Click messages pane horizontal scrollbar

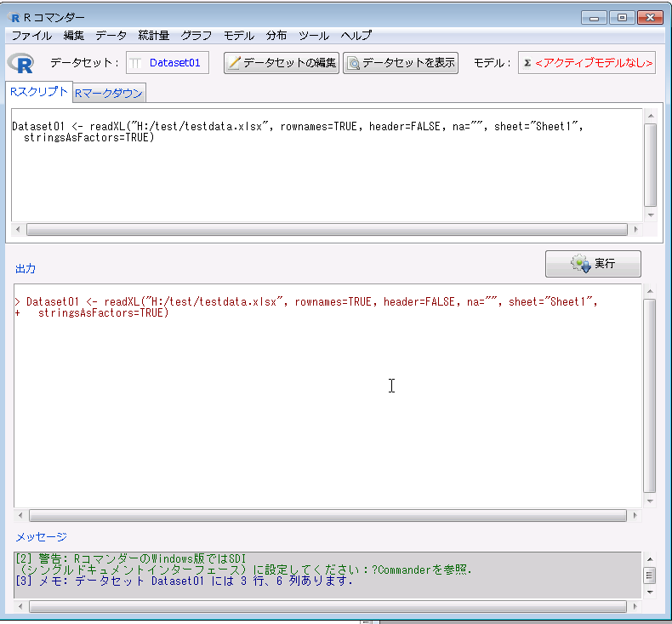[327, 606]
